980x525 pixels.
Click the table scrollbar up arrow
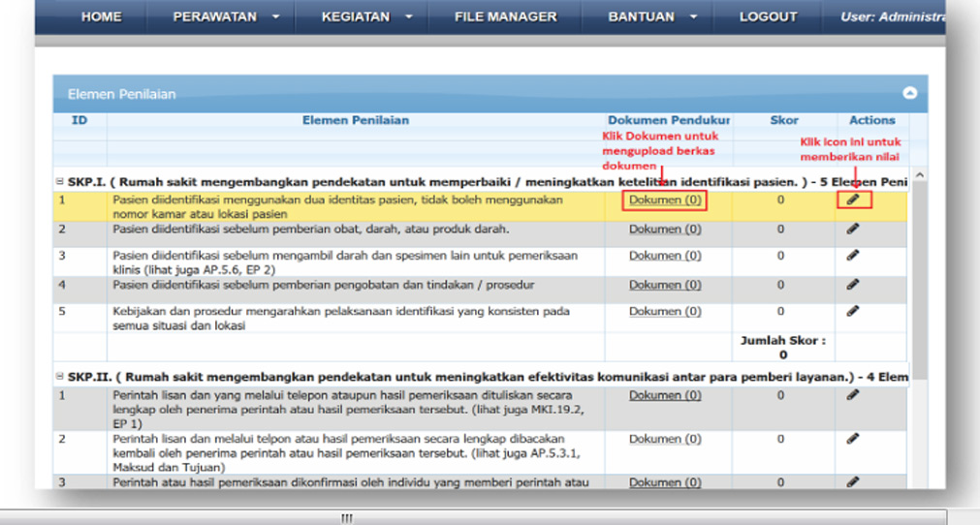919,175
